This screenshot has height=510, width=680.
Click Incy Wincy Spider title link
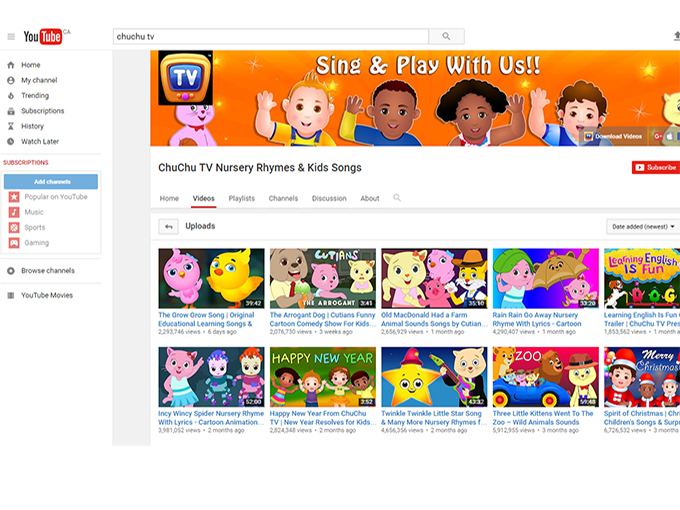click(x=211, y=418)
